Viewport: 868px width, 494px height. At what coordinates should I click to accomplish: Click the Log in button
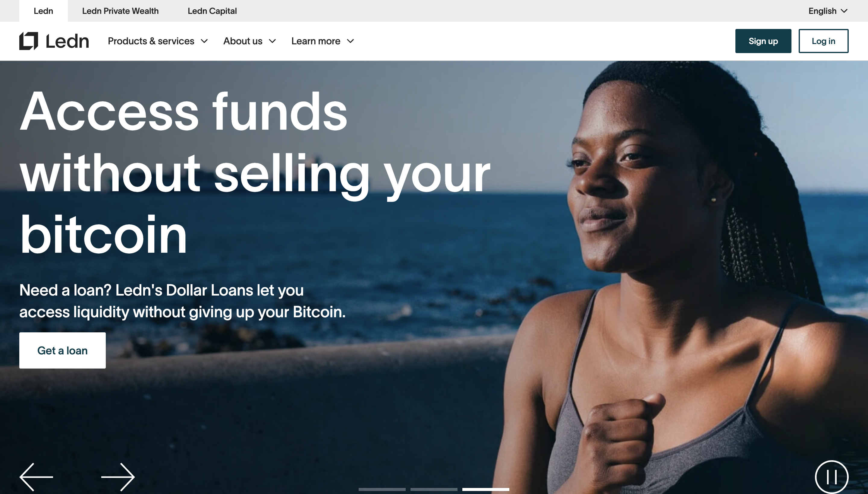(x=824, y=41)
